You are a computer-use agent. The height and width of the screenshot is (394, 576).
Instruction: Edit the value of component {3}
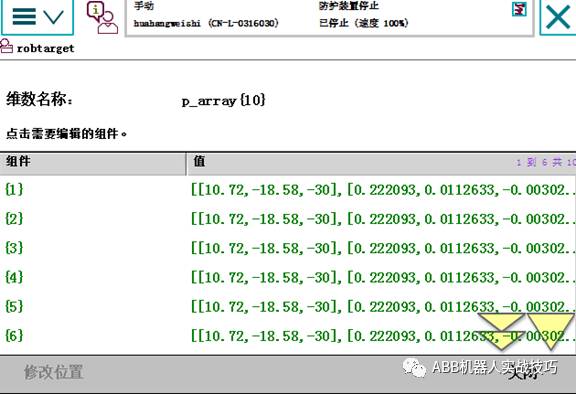[x=382, y=248]
